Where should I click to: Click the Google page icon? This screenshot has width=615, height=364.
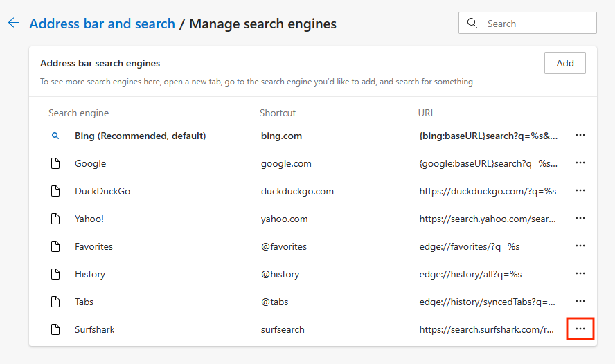pyautogui.click(x=55, y=164)
